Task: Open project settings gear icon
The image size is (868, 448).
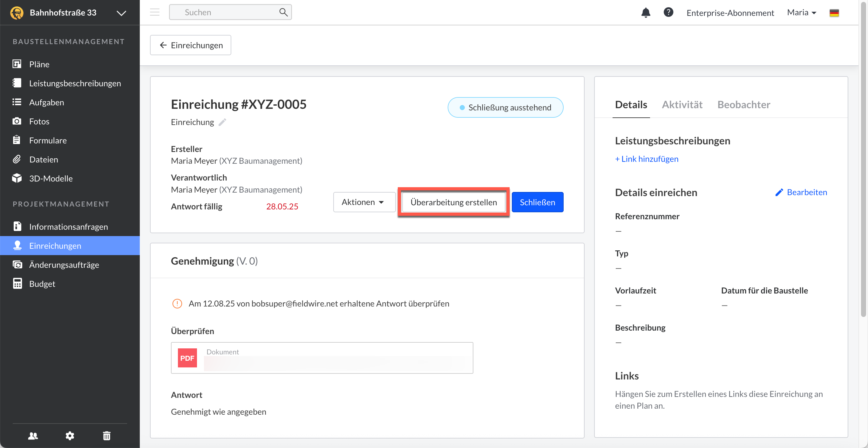Action: tap(70, 436)
